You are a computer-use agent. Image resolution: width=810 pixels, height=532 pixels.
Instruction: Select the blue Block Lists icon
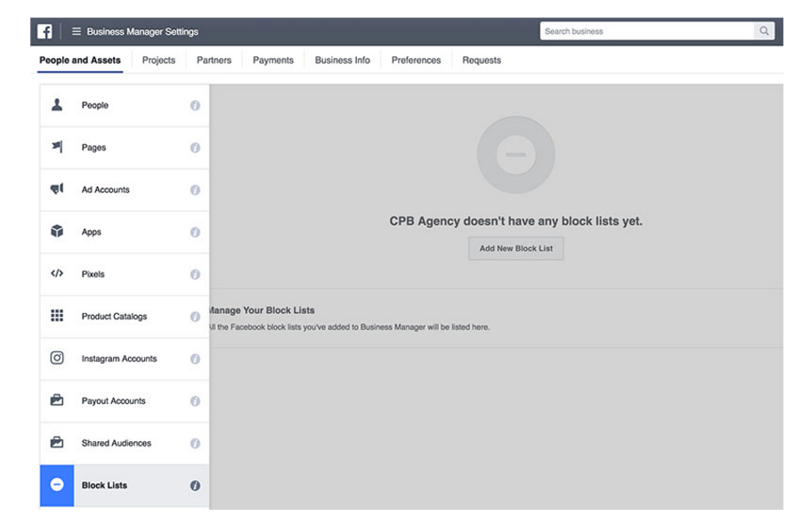click(57, 485)
